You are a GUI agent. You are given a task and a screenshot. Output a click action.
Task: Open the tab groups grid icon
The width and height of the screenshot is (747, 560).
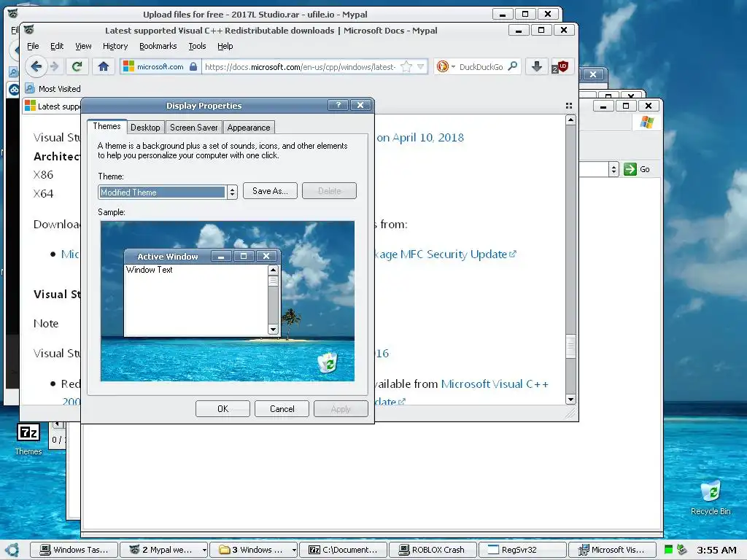coord(569,106)
